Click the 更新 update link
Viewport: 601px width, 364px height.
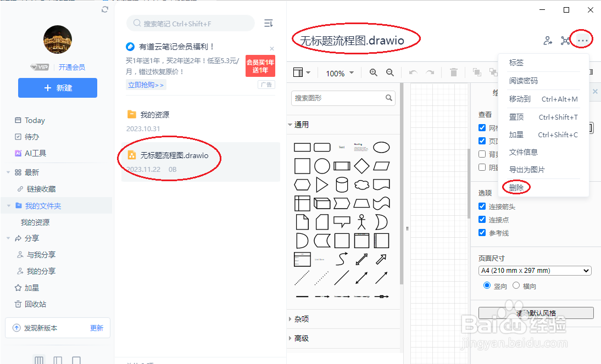[97, 328]
